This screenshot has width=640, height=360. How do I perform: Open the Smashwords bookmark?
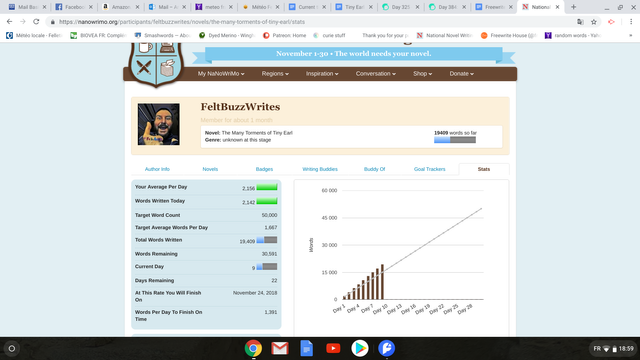(x=162, y=36)
